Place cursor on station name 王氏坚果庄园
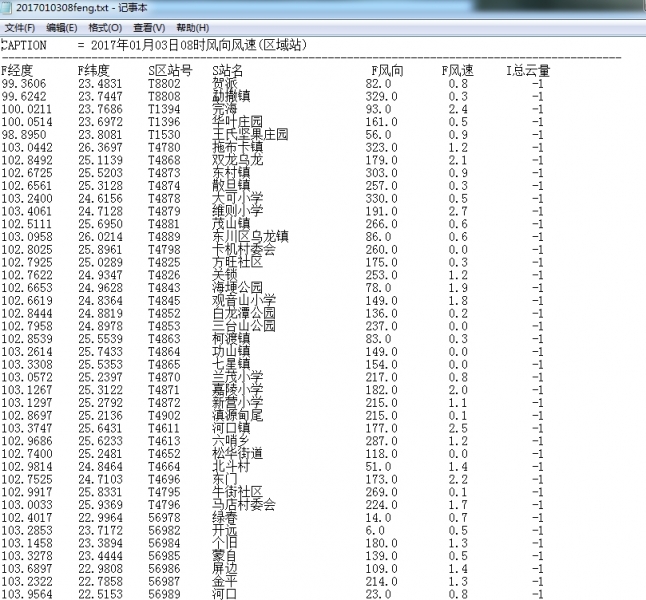The height and width of the screenshot is (600, 646). pyautogui.click(x=250, y=133)
